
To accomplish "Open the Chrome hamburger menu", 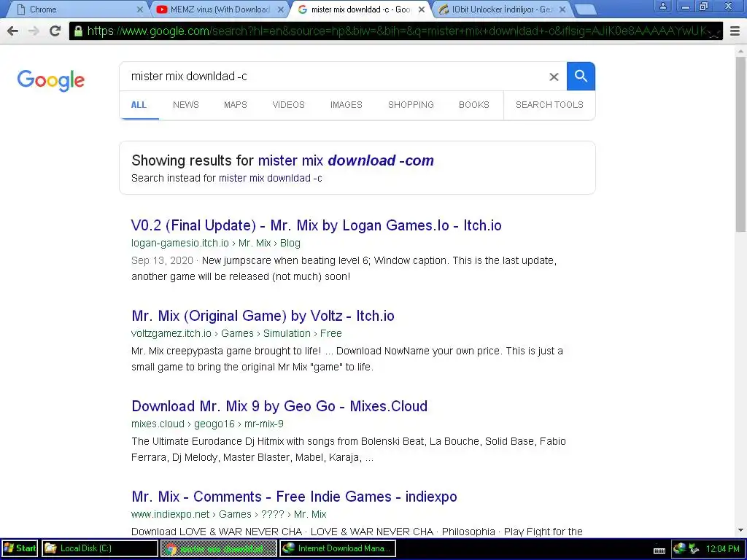I will coord(735,31).
